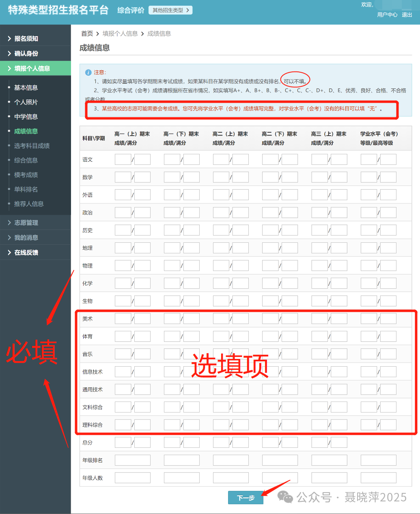Viewport: 420px width, 514px height.
Task: Click 地理 学业水平 grade field
Action: pos(369,248)
